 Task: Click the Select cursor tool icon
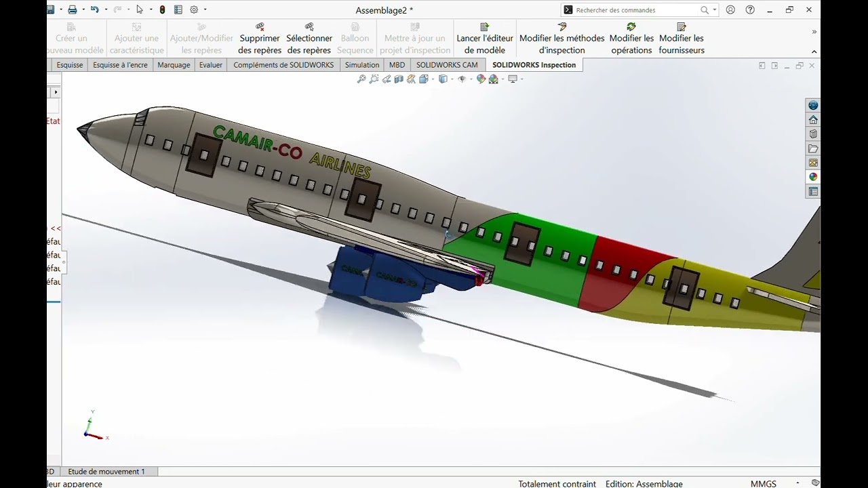pyautogui.click(x=140, y=9)
